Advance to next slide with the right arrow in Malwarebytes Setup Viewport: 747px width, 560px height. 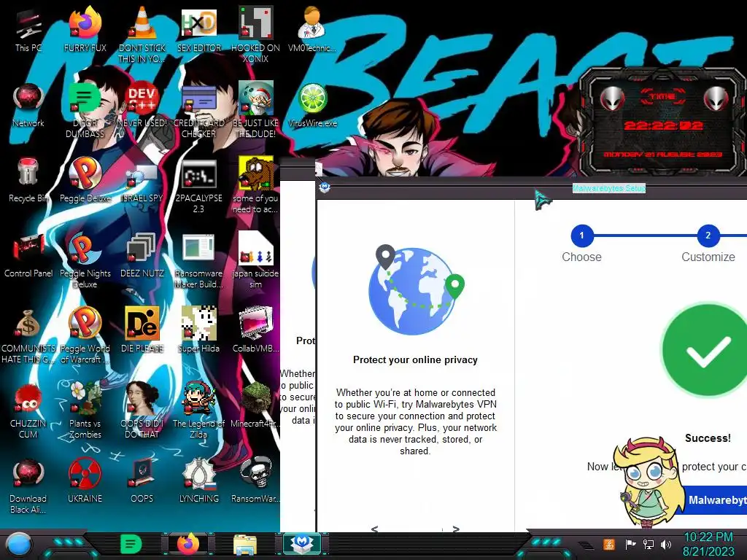(x=456, y=529)
